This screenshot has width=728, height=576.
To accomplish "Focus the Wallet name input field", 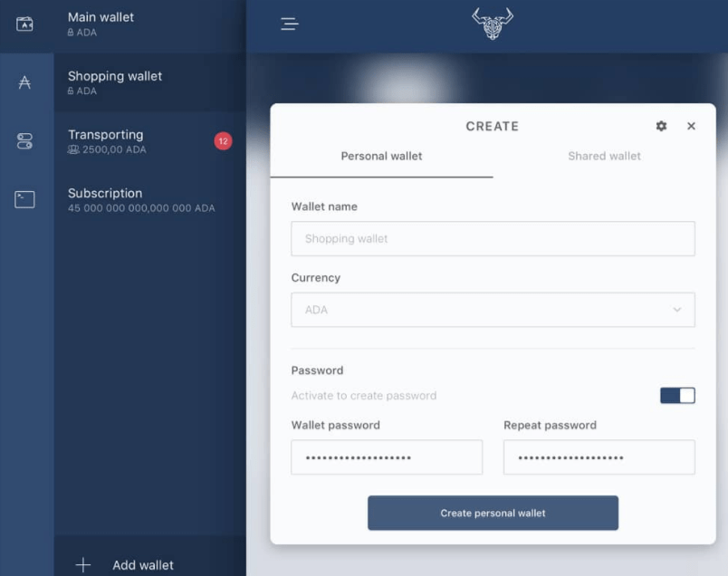I will coord(493,239).
